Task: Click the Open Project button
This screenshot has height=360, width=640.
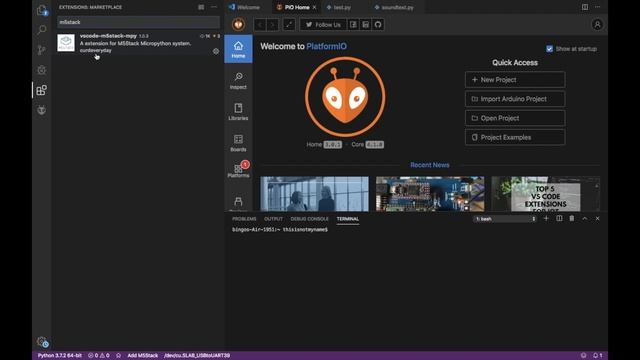Action: coord(515,118)
